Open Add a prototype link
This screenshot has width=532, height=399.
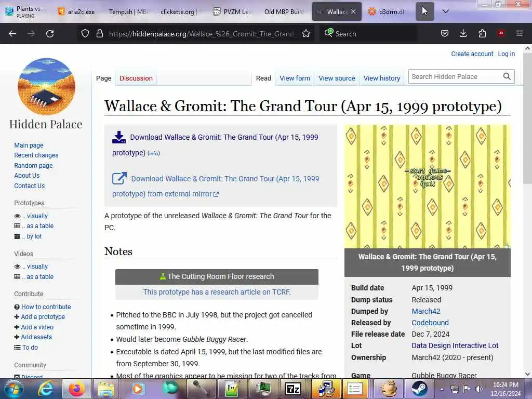(43, 316)
